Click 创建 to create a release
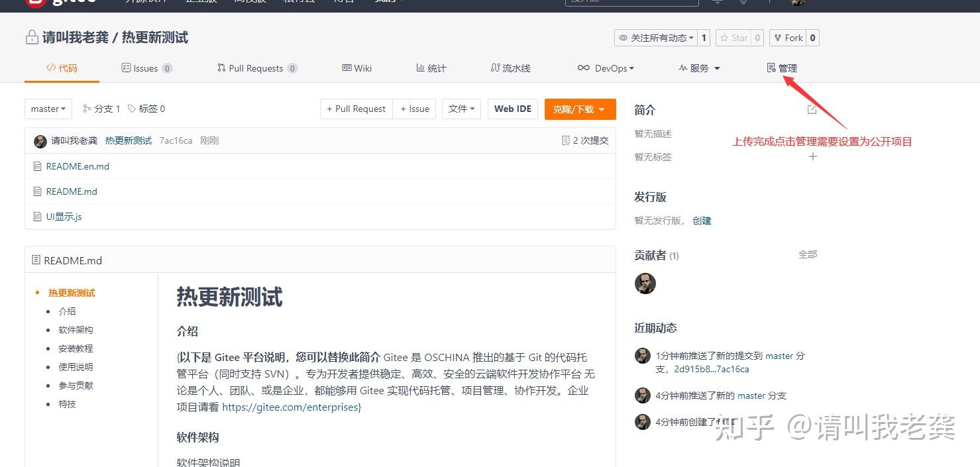The height and width of the screenshot is (467, 980). (x=702, y=221)
